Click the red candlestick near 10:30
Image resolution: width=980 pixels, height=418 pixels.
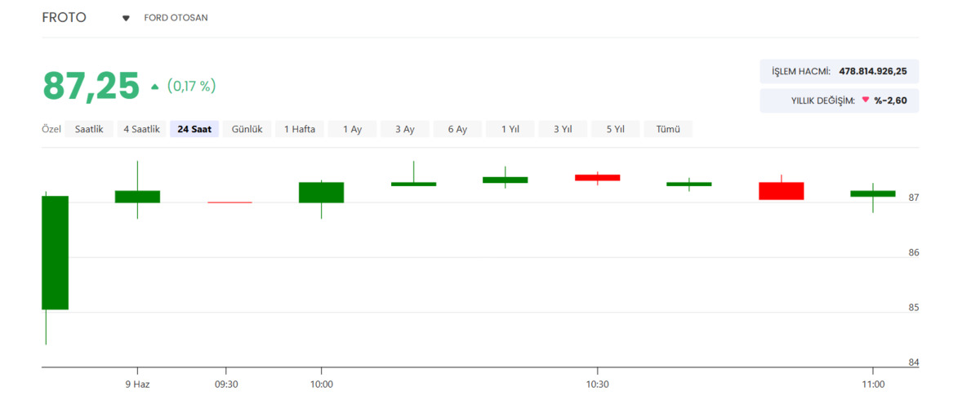pos(597,177)
